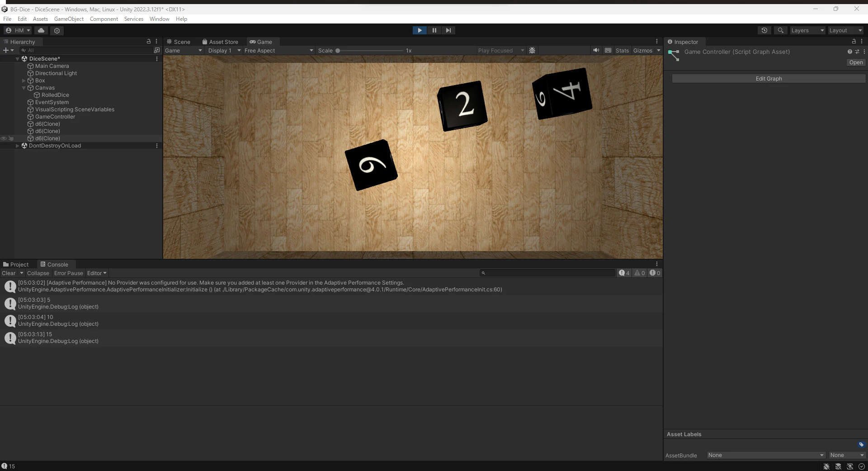Screen dimensions: 868x471
Task: Open Inspector preset selector icon
Action: 857,52
